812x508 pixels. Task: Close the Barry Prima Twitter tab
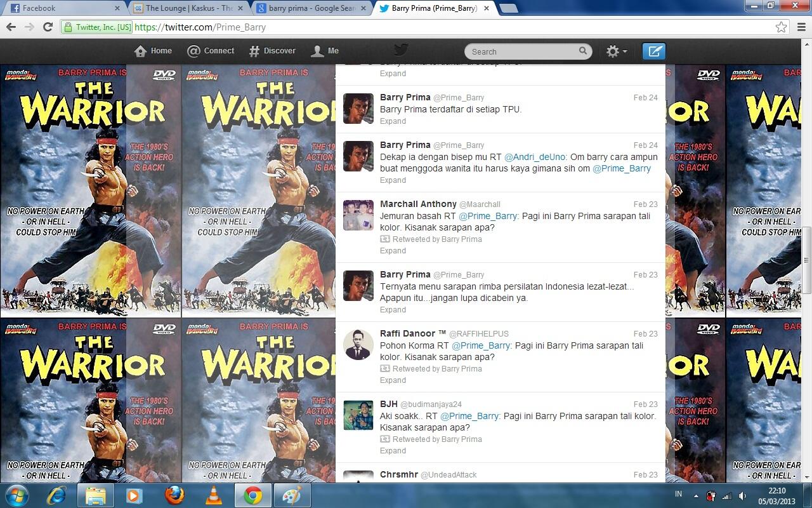point(487,8)
